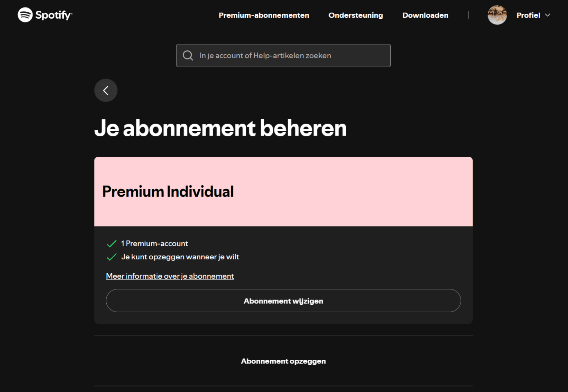The image size is (568, 392).
Task: Open Meer informatie over je abonnement
Action: pos(170,276)
